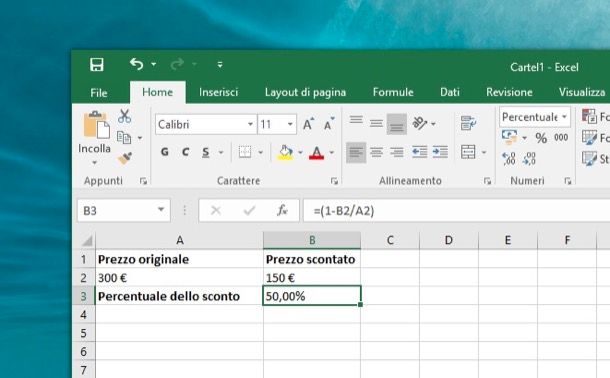Align cell content to bottom

point(396,124)
